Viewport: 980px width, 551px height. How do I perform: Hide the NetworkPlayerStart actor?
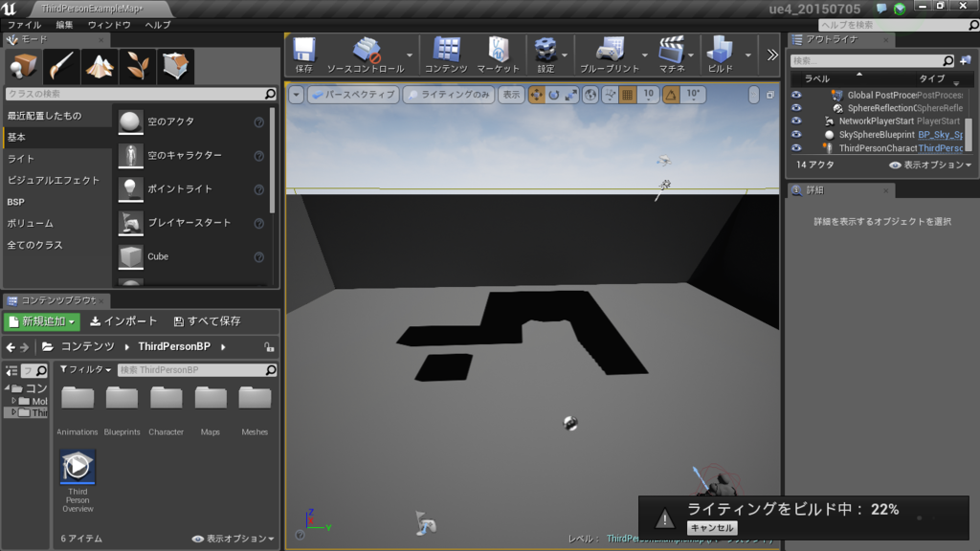pyautogui.click(x=796, y=121)
